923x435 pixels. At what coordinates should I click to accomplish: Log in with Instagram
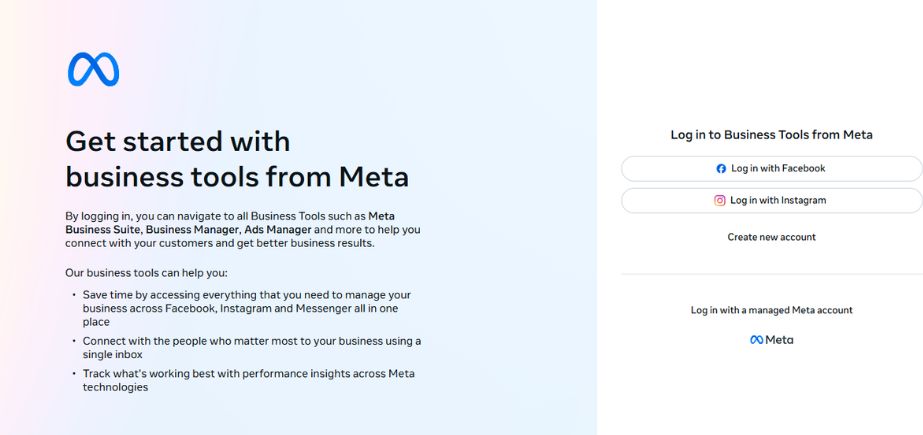[772, 201]
